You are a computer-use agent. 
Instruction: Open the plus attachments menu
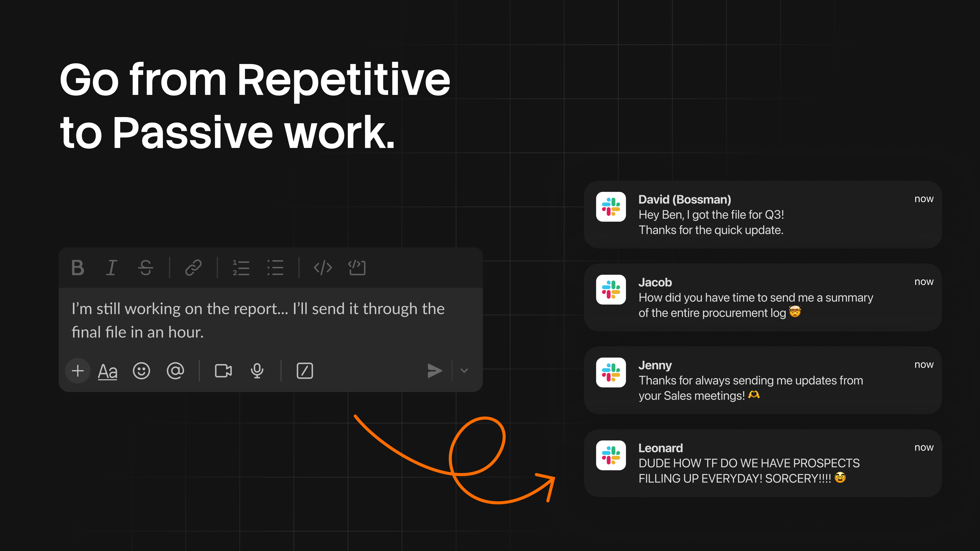pyautogui.click(x=78, y=371)
